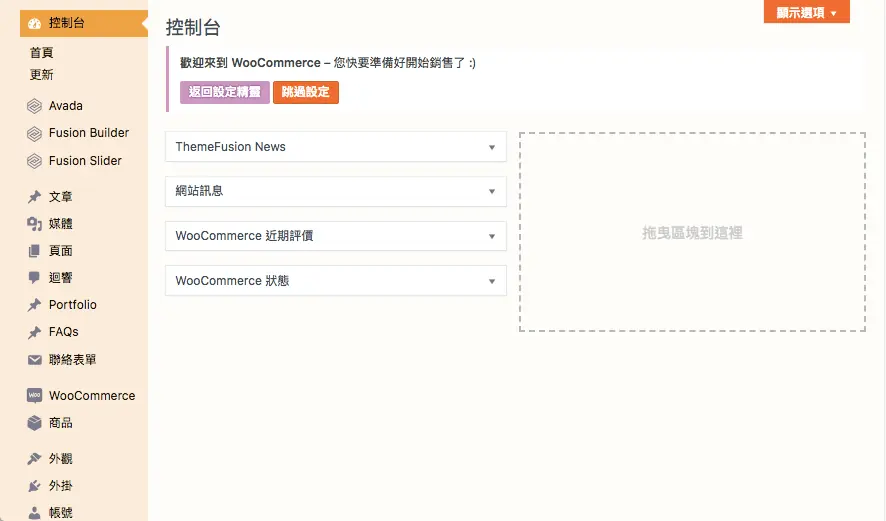
Task: Open 商品 in the sidebar
Action: coord(60,423)
